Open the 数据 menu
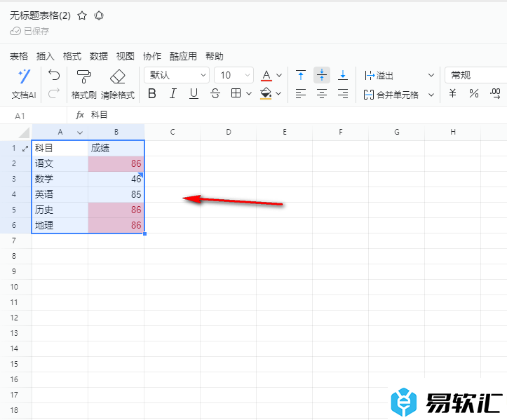The width and height of the screenshot is (507, 420). pos(99,56)
